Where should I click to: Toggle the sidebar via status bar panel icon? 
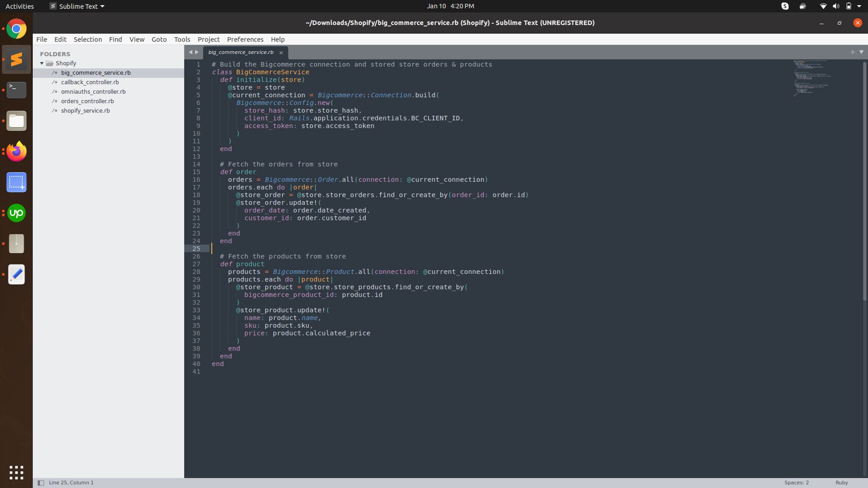(41, 482)
